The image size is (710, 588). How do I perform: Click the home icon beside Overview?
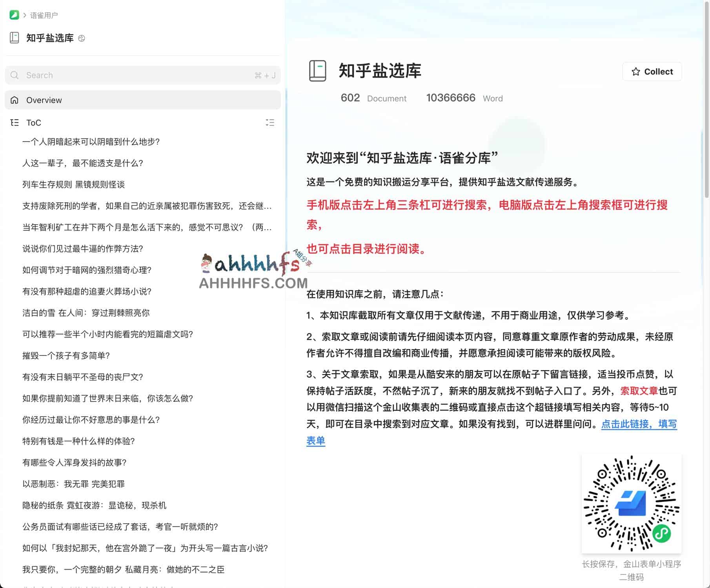(x=15, y=100)
